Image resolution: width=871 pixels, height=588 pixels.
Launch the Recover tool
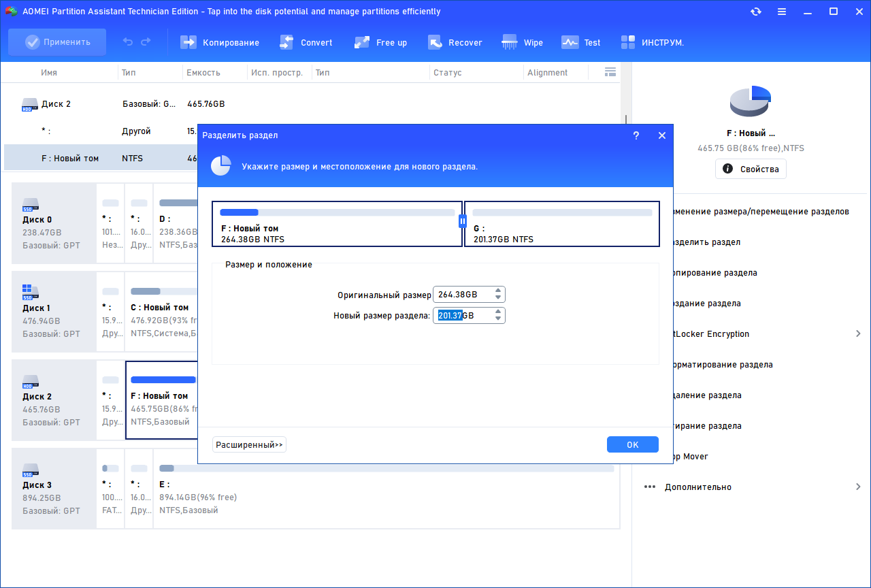455,42
